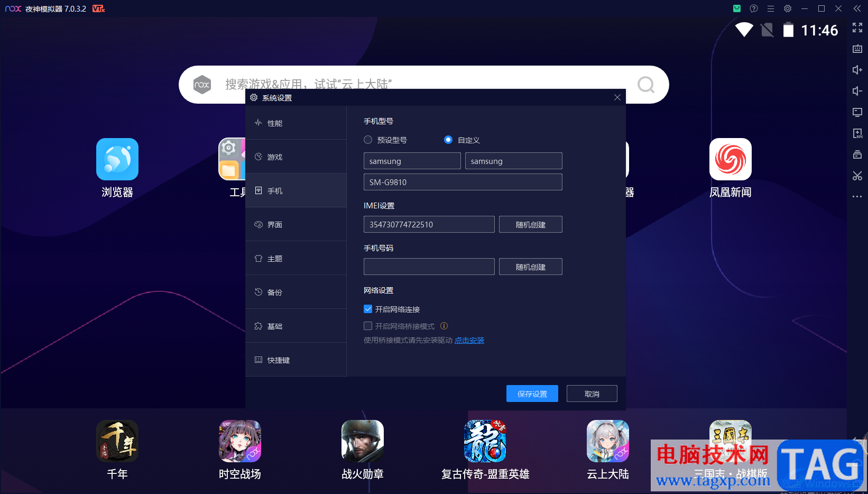Open the 性能 settings tab
868x494 pixels.
pos(296,123)
